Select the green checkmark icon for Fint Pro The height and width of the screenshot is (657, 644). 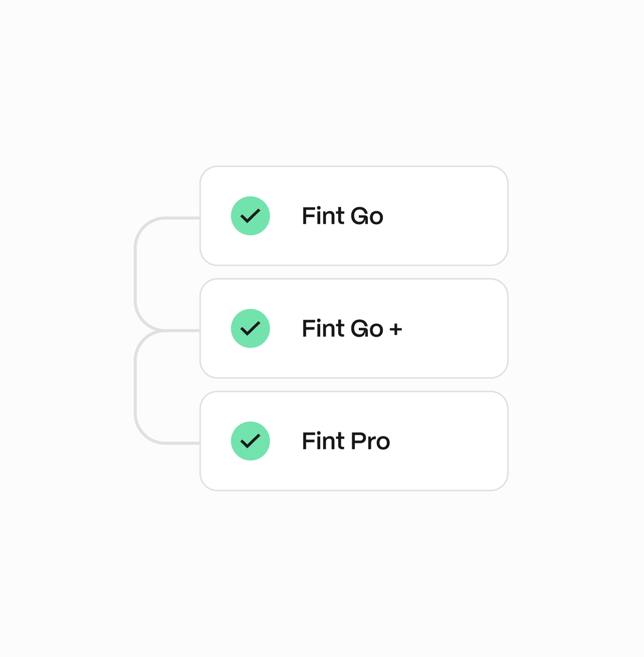[x=250, y=441]
